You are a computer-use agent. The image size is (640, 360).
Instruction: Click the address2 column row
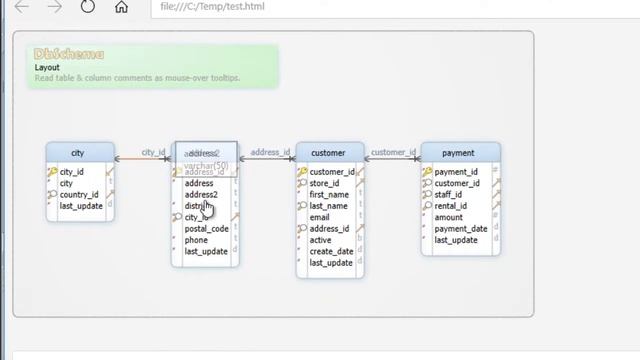pyautogui.click(x=201, y=195)
